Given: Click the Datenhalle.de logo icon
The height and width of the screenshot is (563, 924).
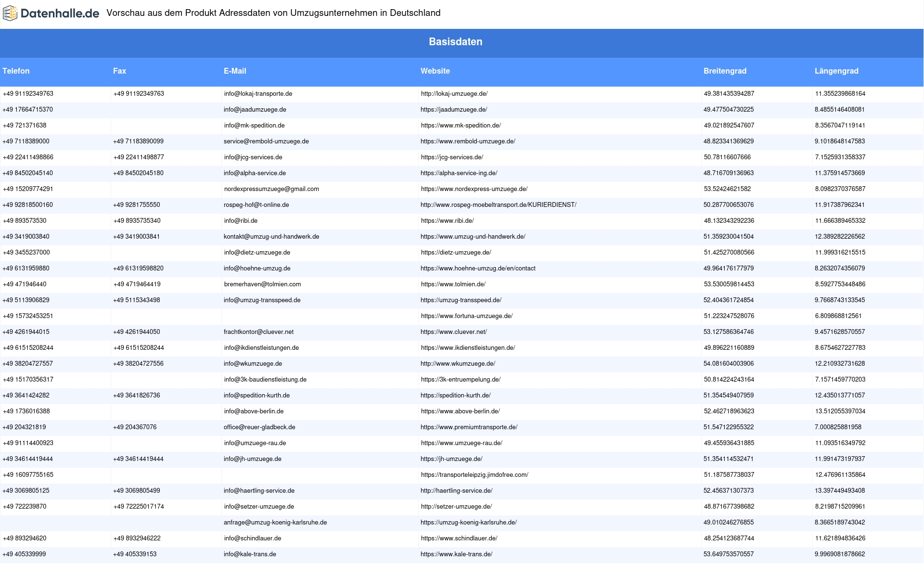Looking at the screenshot, I should pos(10,13).
